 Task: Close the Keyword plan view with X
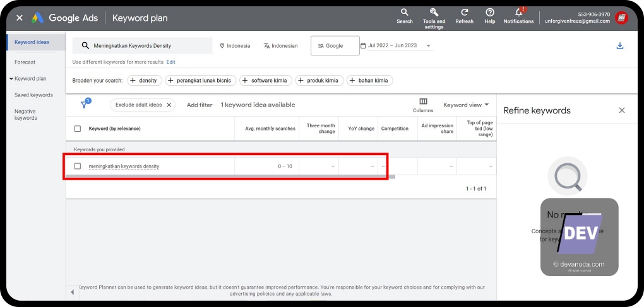(x=20, y=18)
